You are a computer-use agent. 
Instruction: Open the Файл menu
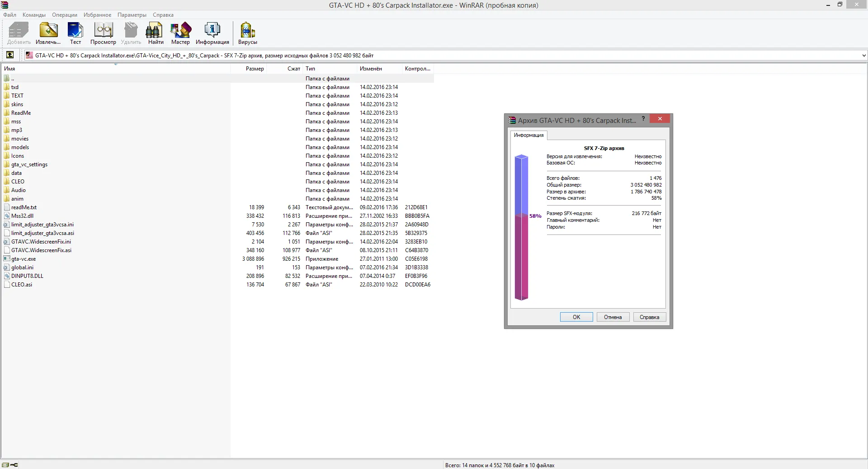coord(9,15)
